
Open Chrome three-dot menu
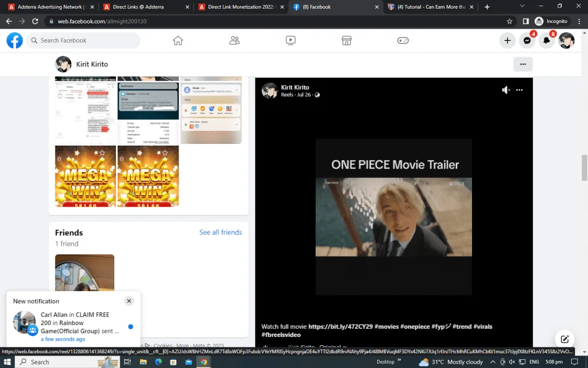coord(579,21)
